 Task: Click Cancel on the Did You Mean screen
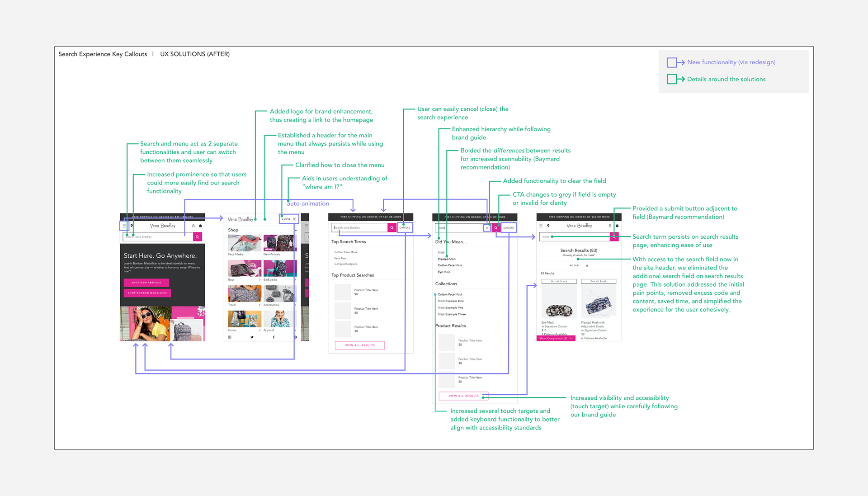tap(509, 228)
